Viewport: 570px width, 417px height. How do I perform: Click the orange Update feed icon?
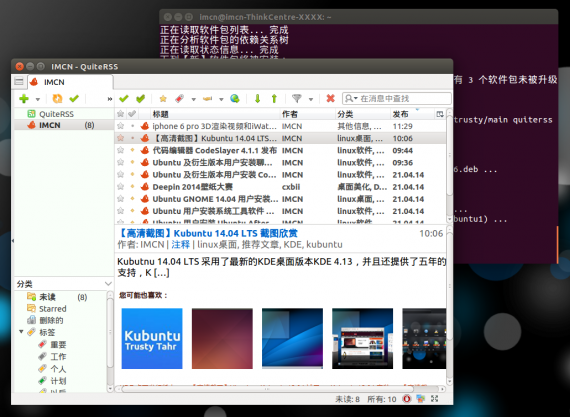(x=57, y=99)
